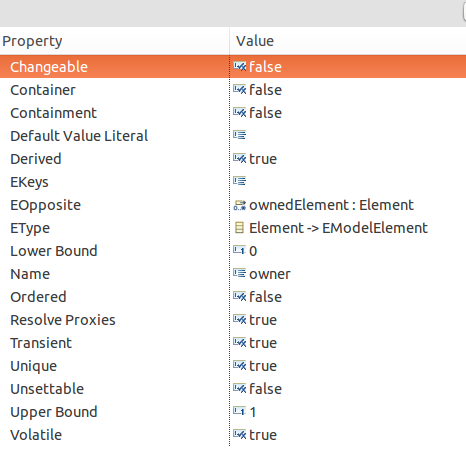Toggle the Volatile true value
This screenshot has height=462, width=466.
pos(263,435)
